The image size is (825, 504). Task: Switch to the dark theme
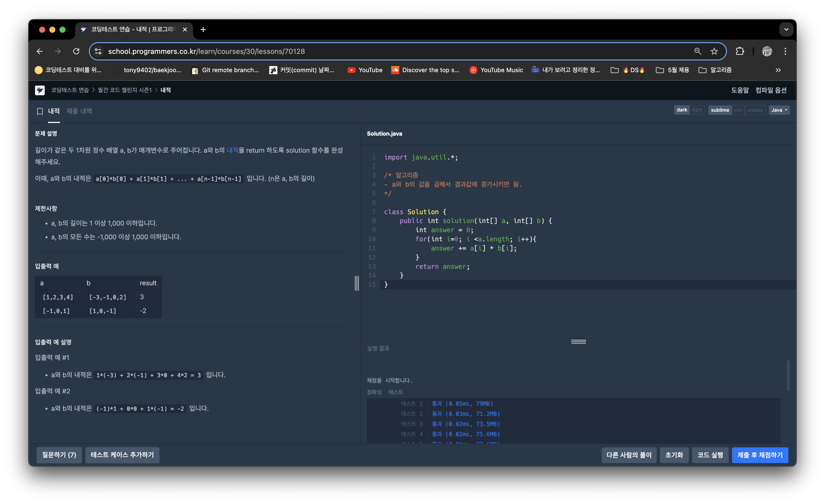(682, 110)
